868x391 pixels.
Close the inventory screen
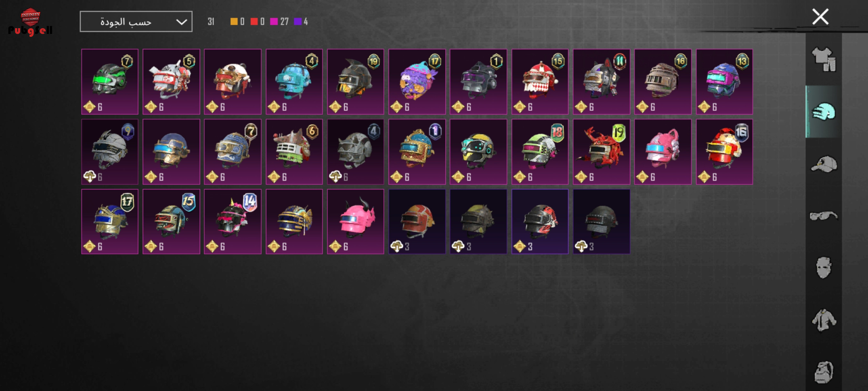[x=820, y=17]
